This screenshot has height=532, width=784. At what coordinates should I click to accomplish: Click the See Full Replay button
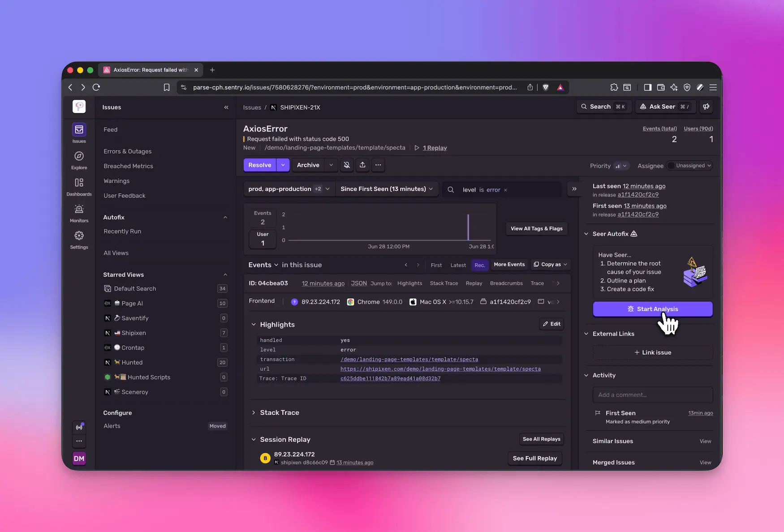535,459
